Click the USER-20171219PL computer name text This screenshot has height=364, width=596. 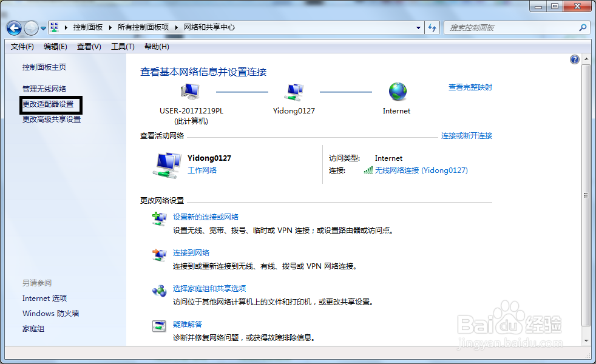(191, 111)
